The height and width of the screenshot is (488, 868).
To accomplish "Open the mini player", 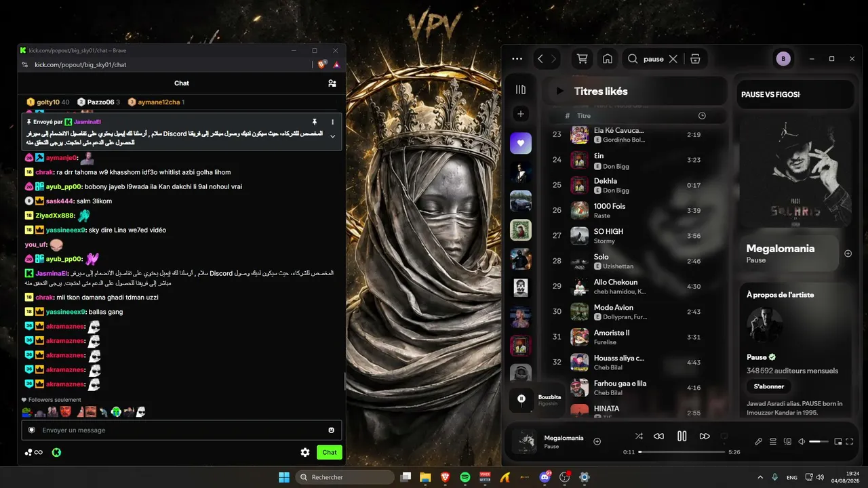I will point(838,441).
